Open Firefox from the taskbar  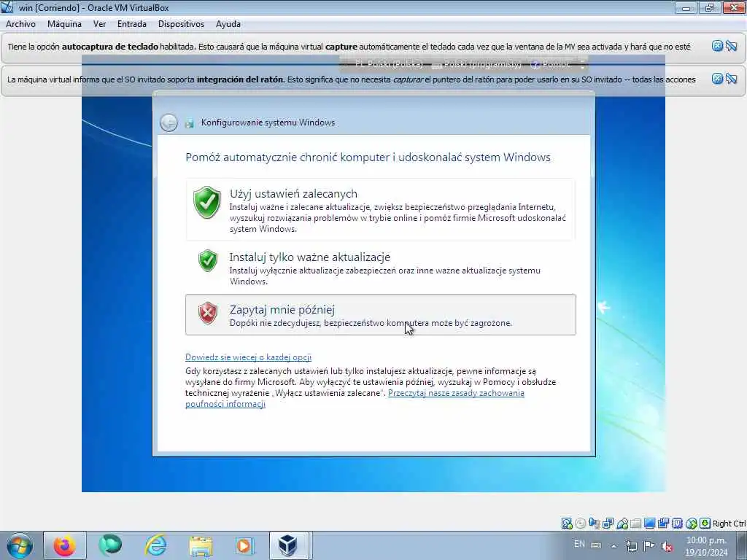coord(65,545)
